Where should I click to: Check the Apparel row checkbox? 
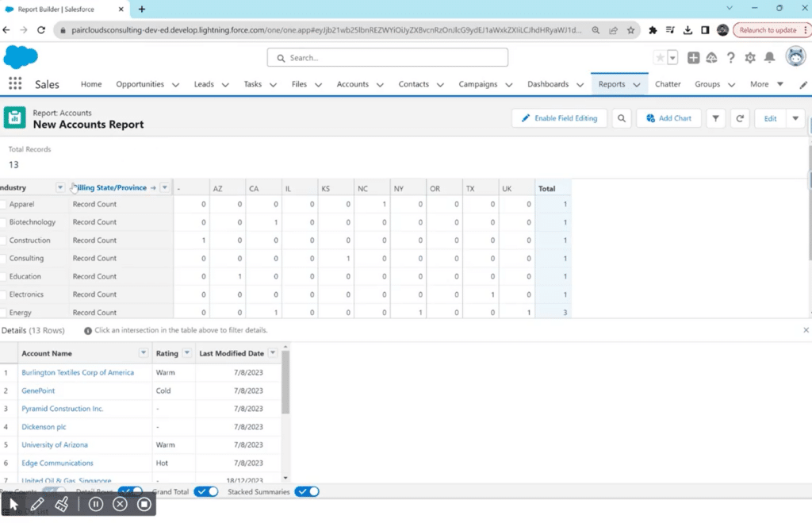point(2,205)
